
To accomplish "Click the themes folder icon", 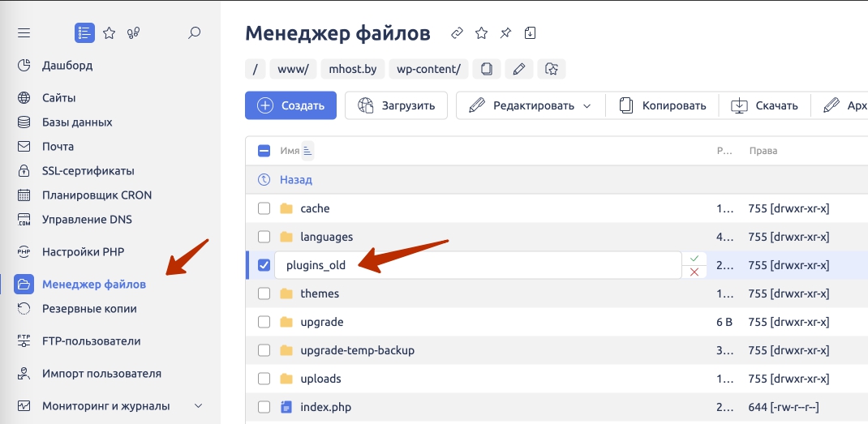I will (x=286, y=293).
